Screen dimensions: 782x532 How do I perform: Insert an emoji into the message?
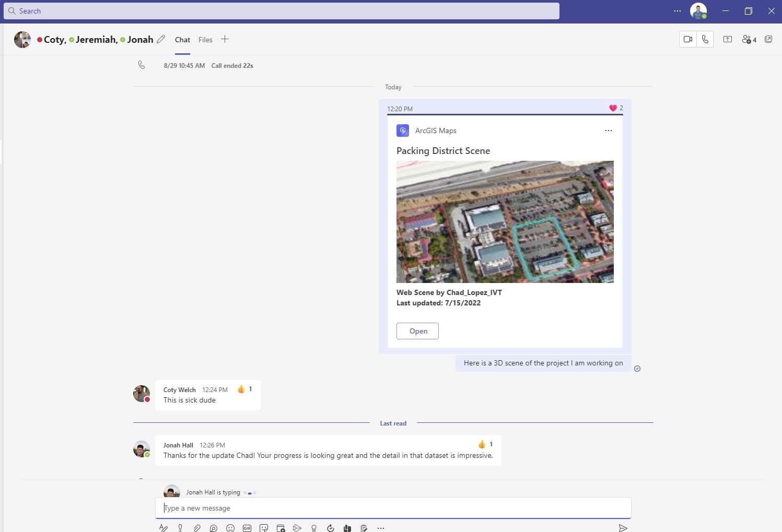[230, 528]
